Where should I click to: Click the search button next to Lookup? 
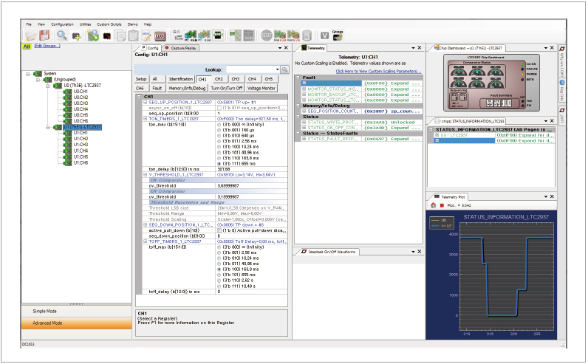coord(284,68)
